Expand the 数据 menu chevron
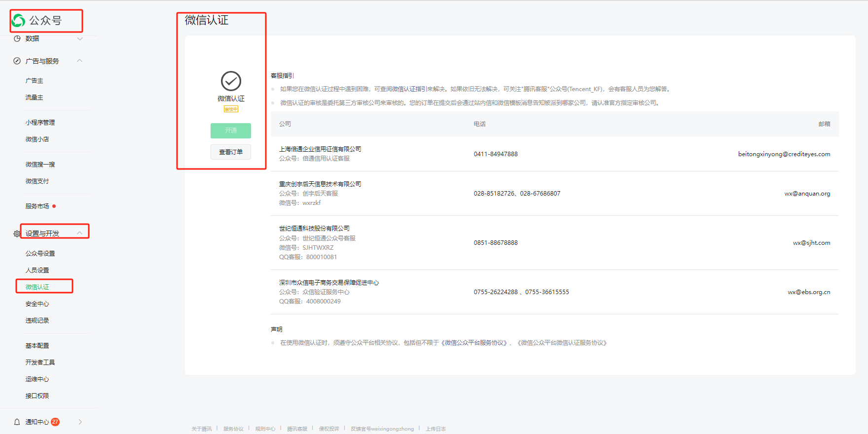The image size is (868, 434). coord(80,38)
